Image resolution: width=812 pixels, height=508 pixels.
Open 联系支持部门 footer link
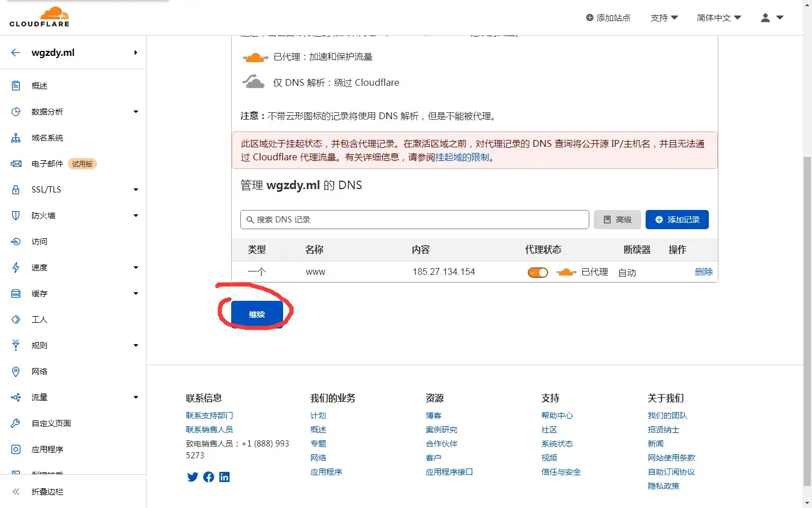click(209, 415)
